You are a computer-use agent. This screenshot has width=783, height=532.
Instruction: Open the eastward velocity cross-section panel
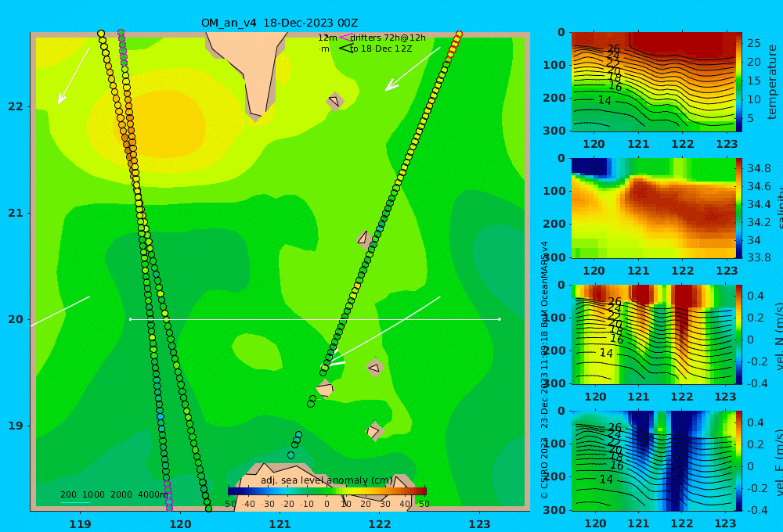(653, 461)
